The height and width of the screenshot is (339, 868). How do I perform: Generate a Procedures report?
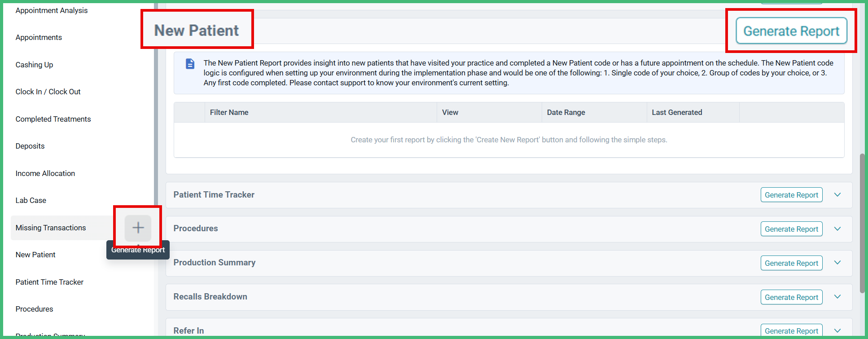pos(791,229)
